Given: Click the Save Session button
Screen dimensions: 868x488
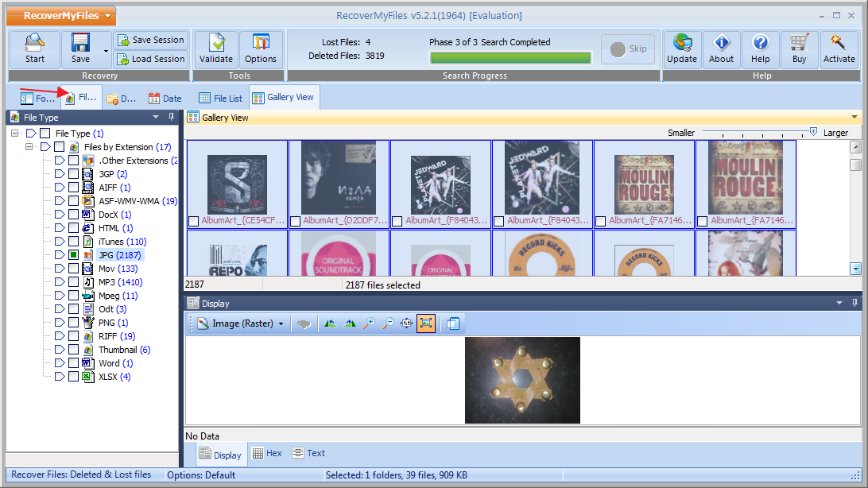Looking at the screenshot, I should pyautogui.click(x=151, y=40).
